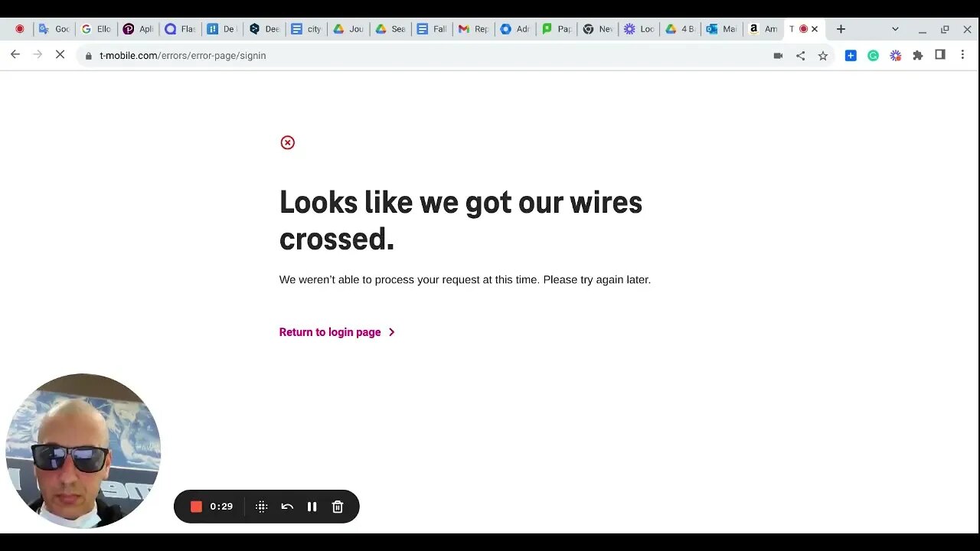Open the 'city' Google Docs tab
This screenshot has width=980, height=551.
(x=306, y=29)
